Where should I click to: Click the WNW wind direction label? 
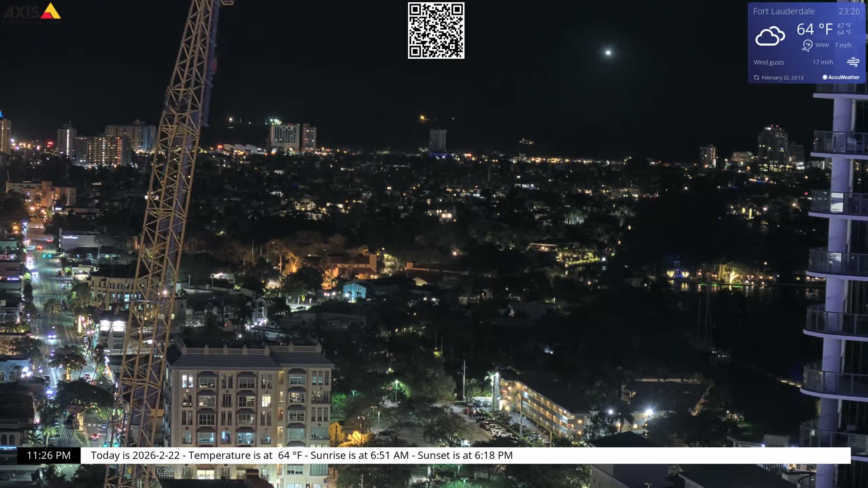[x=822, y=45]
